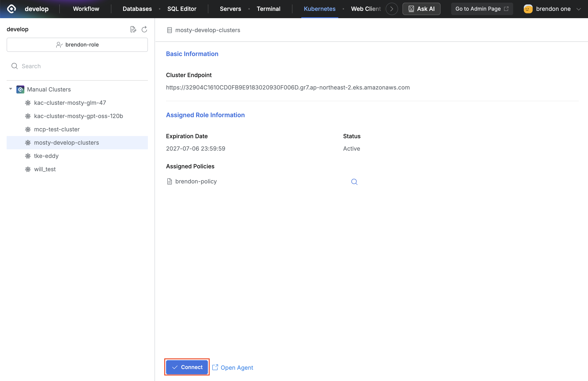The image size is (588, 381).
Task: Go to the Terminal tab
Action: click(x=268, y=9)
